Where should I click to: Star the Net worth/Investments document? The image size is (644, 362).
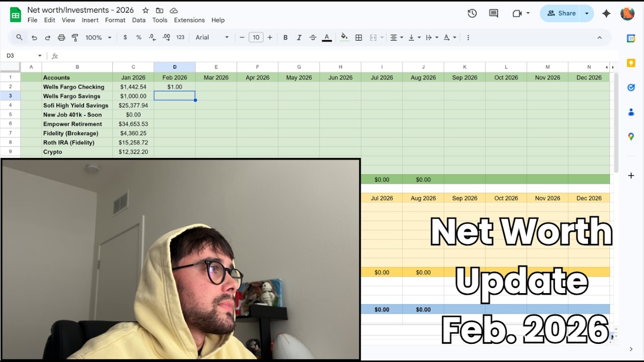[145, 10]
